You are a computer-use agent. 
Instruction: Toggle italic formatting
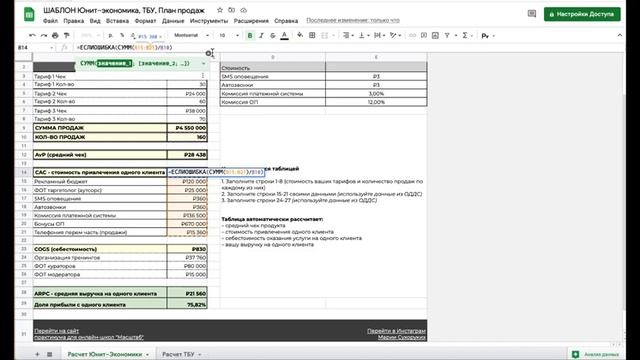261,36
